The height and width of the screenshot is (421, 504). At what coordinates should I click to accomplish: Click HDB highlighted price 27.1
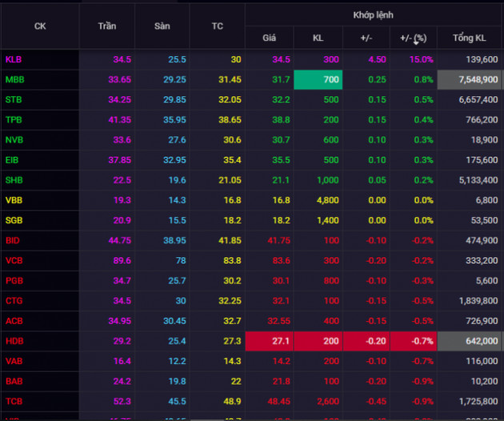(270, 341)
